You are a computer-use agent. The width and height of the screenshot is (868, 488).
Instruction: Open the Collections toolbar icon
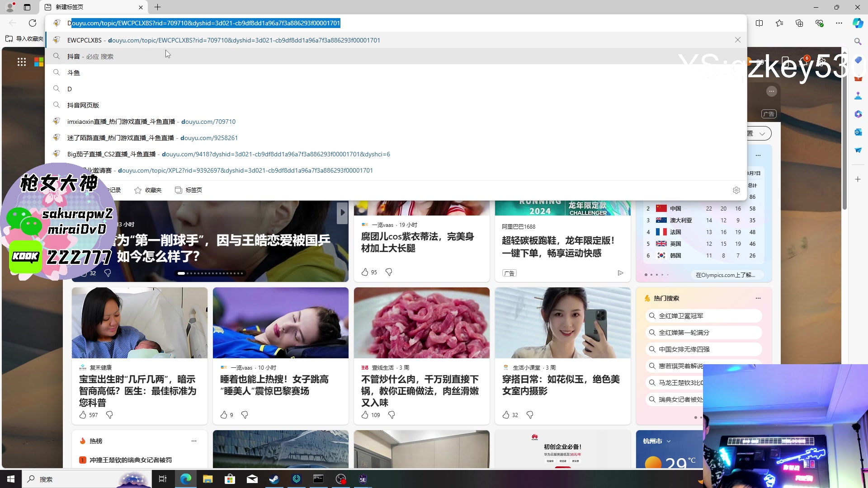point(799,23)
